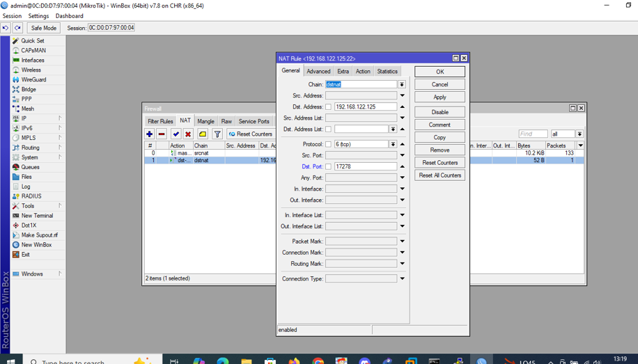Image resolution: width=638 pixels, height=364 pixels.
Task: Open the Files sidebar entry
Action: pos(26,177)
